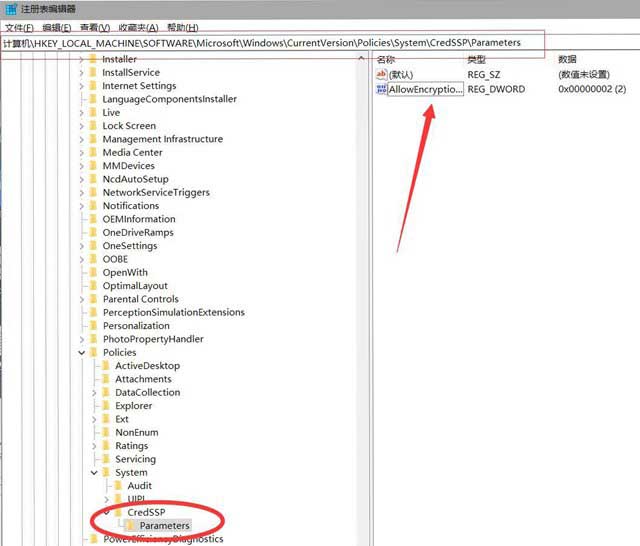Select the Parameters key under CredSSP
Image resolution: width=640 pixels, height=546 pixels.
[164, 526]
